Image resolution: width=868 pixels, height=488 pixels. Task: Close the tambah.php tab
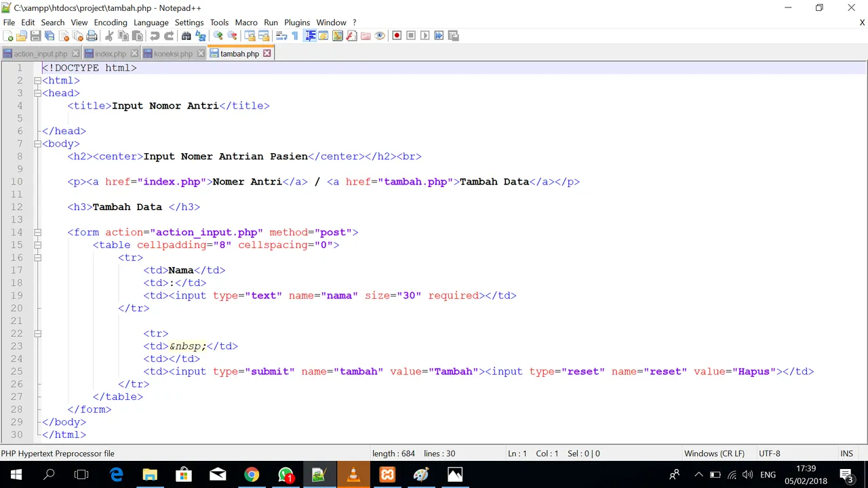click(267, 53)
